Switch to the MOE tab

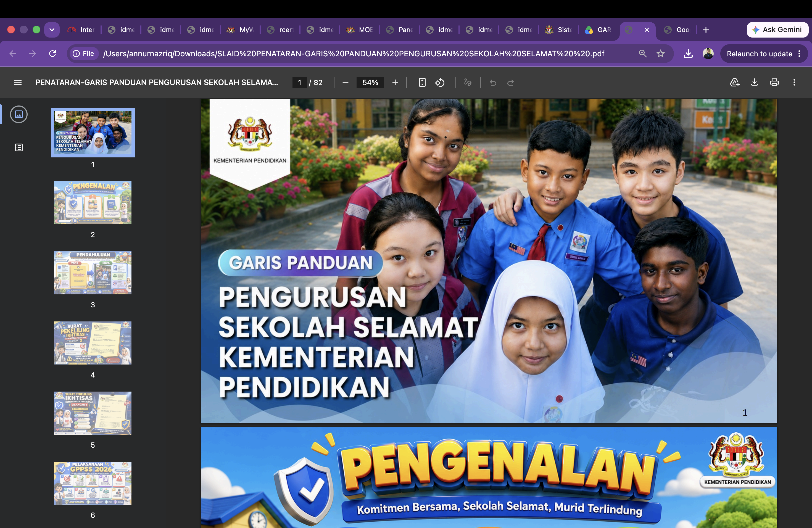tap(360, 30)
